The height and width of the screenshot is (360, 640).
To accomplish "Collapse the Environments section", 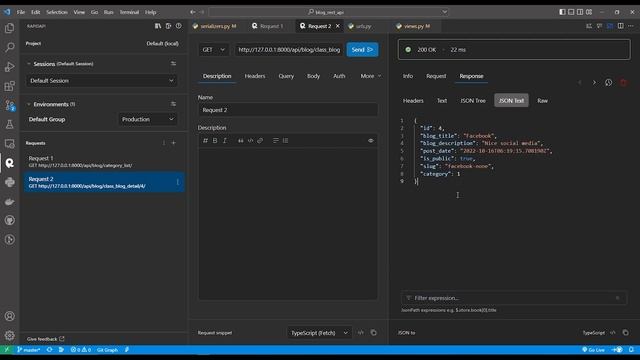I will coord(29,104).
